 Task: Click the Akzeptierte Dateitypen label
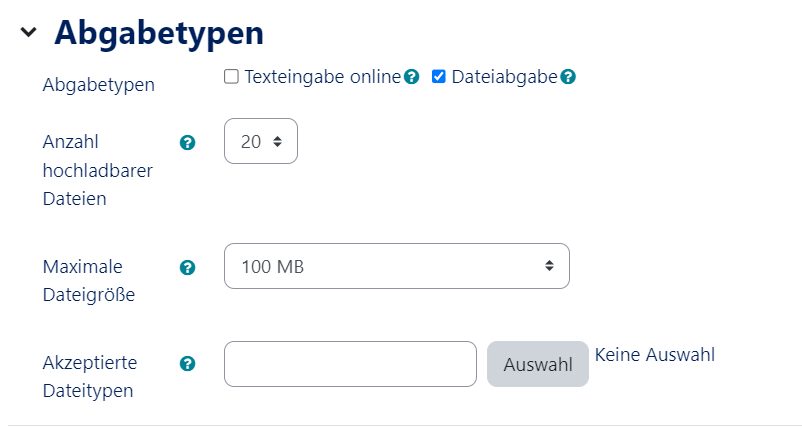90,376
